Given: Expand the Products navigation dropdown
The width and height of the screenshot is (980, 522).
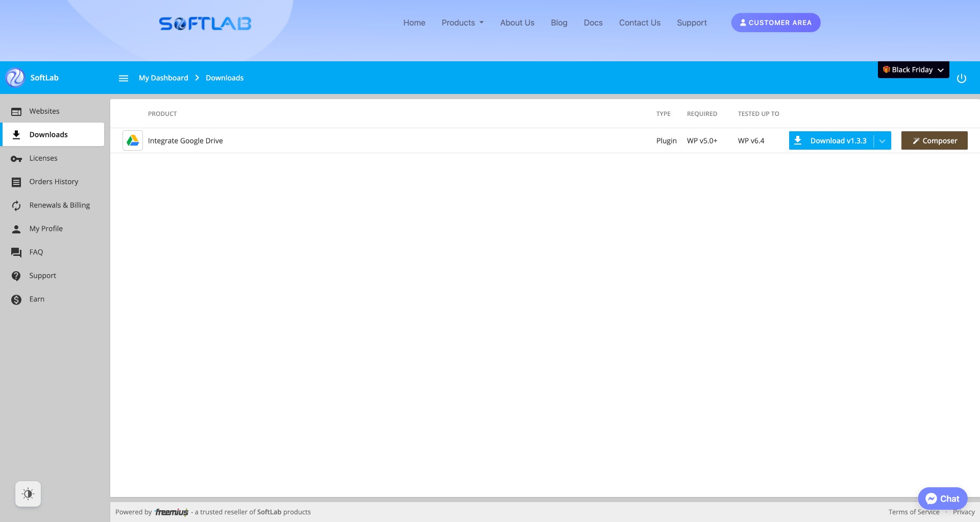Looking at the screenshot, I should point(462,22).
